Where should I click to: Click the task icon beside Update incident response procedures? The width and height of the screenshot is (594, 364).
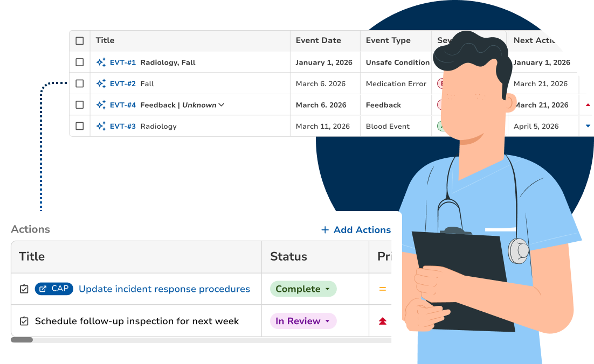(x=24, y=289)
